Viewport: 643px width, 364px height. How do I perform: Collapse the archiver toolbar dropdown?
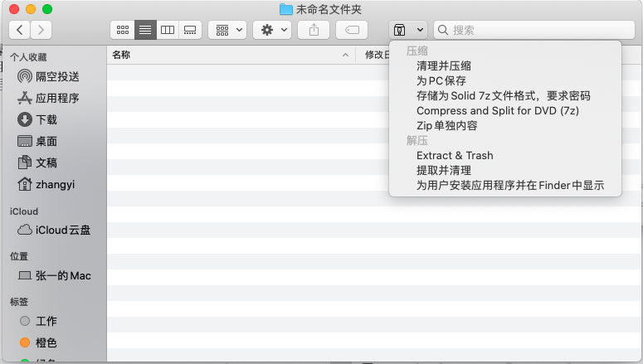(x=408, y=30)
